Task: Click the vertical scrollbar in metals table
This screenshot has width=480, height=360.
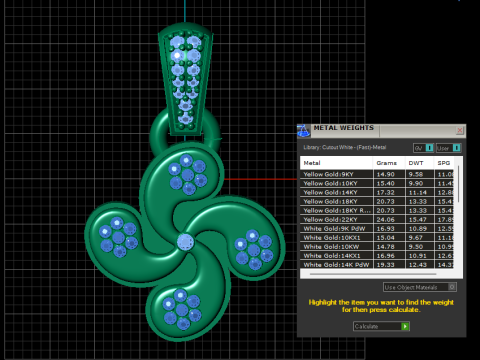Action: 459,184
